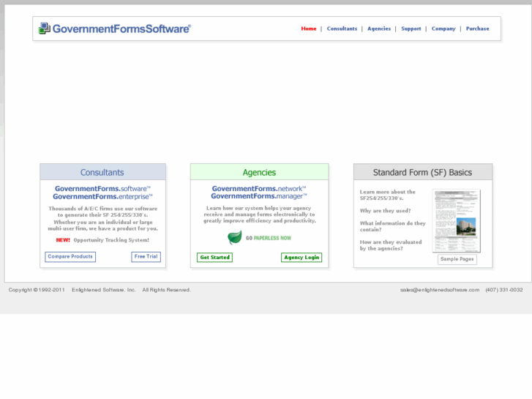Open GovernmentForms.network product link
This screenshot has height=399, width=532.
point(259,188)
